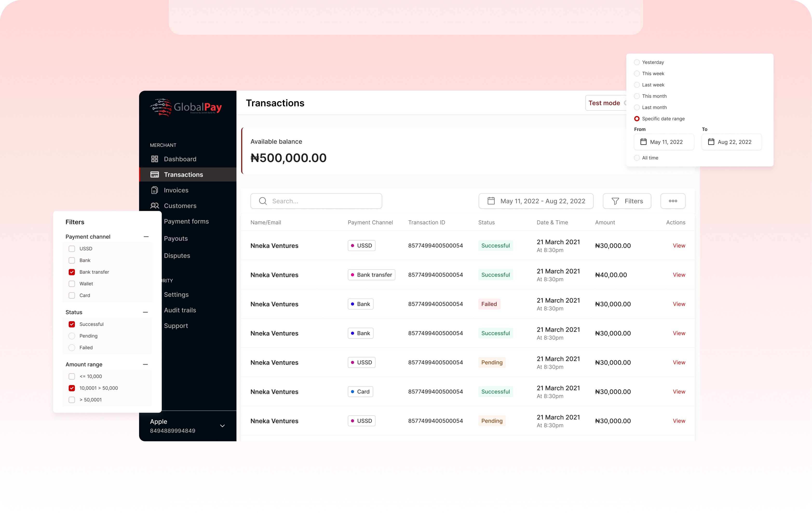The height and width of the screenshot is (514, 812).
Task: Open the Transactions menu item
Action: click(183, 174)
